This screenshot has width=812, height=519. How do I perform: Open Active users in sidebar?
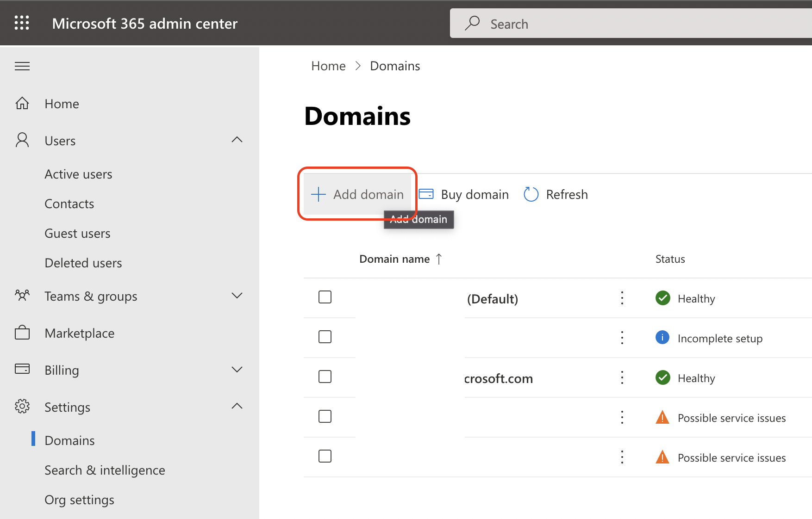click(x=78, y=174)
